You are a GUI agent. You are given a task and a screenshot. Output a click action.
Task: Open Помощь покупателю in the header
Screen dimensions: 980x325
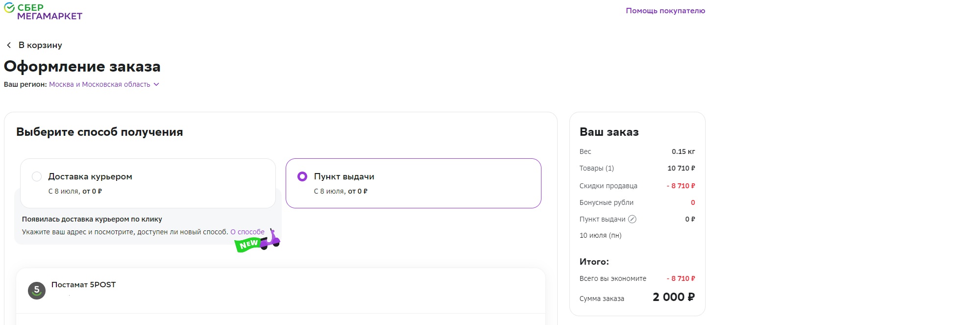pyautogui.click(x=665, y=11)
